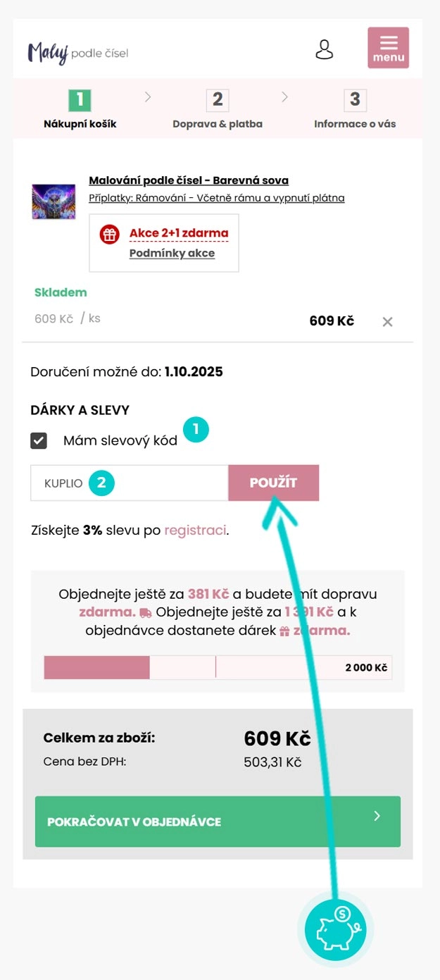Toggle the Mám slevový kód checkbox
This screenshot has width=440, height=980.
39,441
